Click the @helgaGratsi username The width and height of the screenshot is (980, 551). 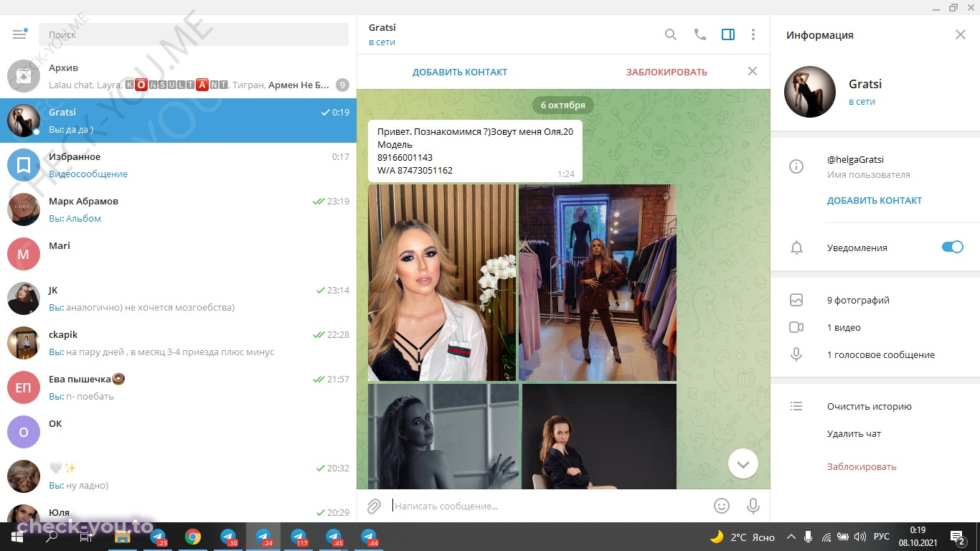[855, 160]
